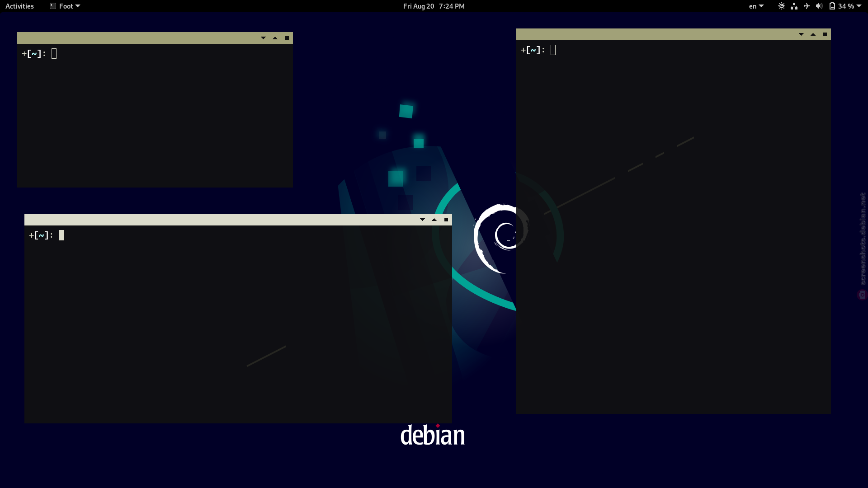Open the en keyboard layout menu
Screen dimensions: 868x488
coord(756,6)
